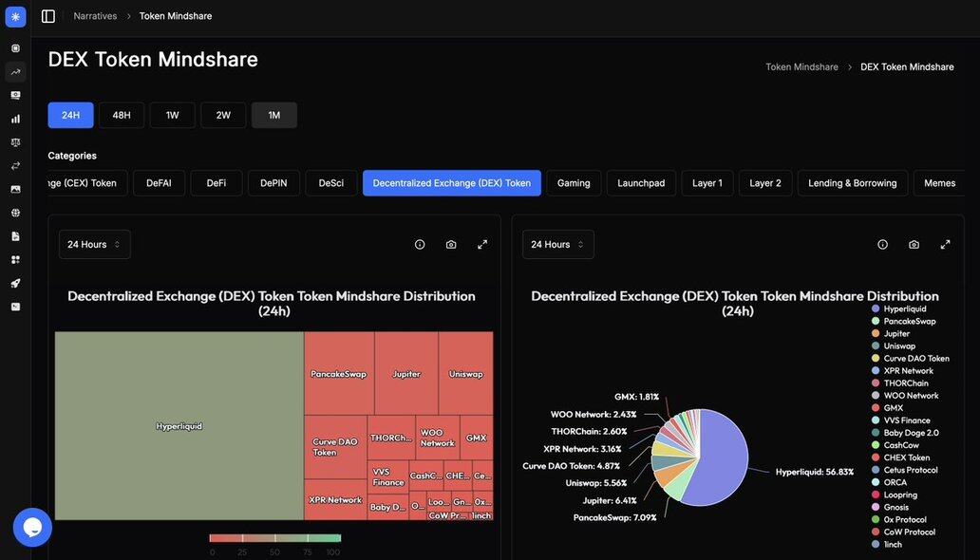This screenshot has width=980, height=560.
Task: Toggle Cetus Protocol in the pie legend
Action: (904, 470)
